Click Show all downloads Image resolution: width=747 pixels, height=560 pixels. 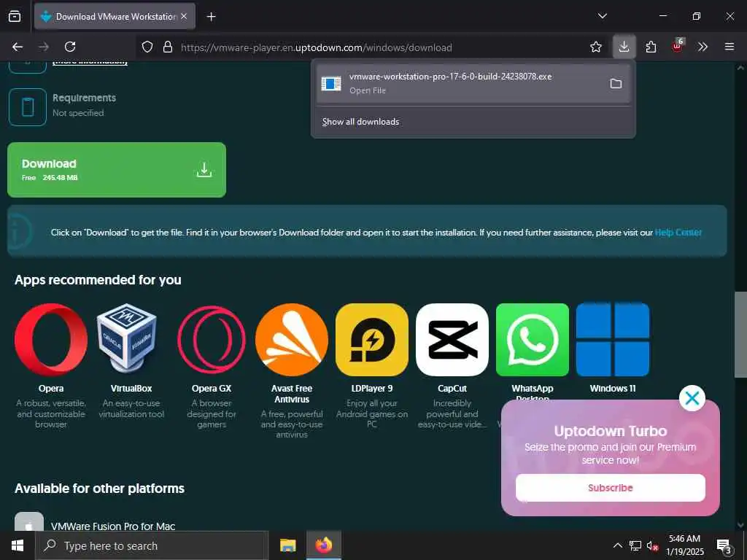coord(360,122)
